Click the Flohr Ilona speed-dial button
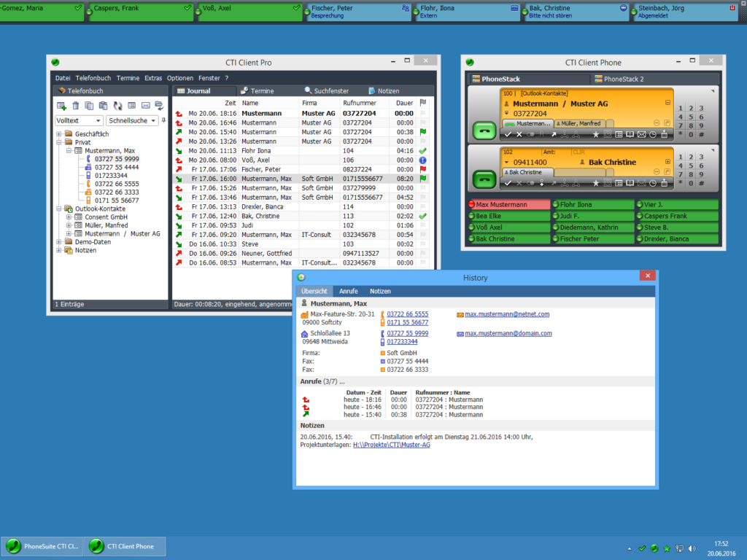 (x=592, y=205)
